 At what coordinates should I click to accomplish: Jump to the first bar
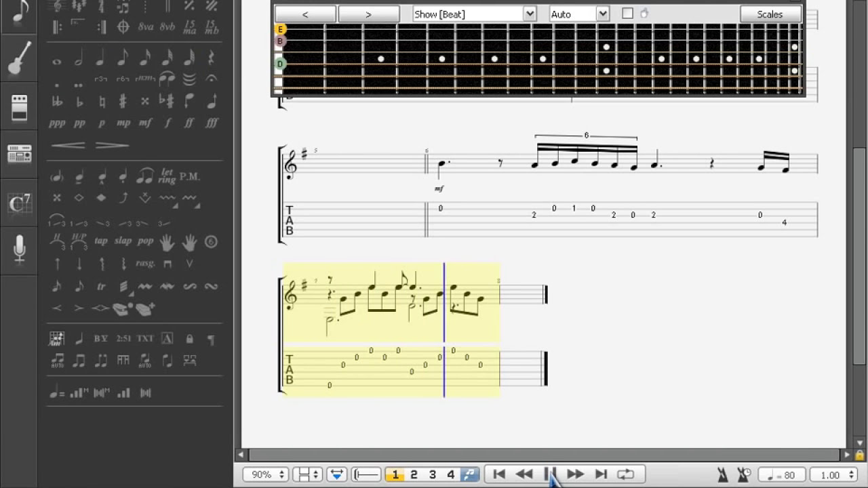coord(499,474)
